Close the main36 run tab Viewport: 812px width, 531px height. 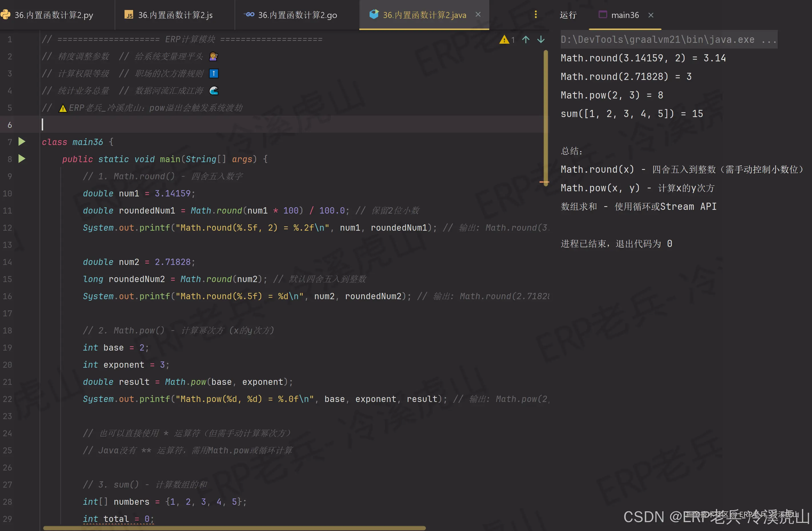point(651,15)
